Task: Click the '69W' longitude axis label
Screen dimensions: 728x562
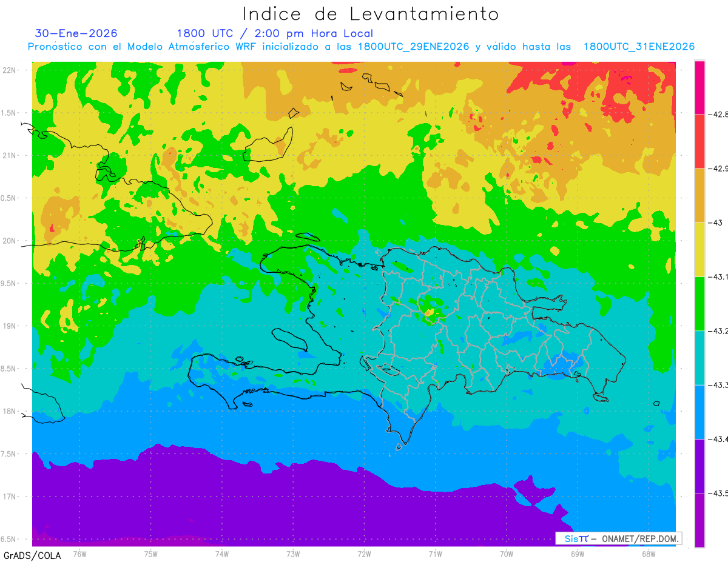Action: [x=578, y=554]
